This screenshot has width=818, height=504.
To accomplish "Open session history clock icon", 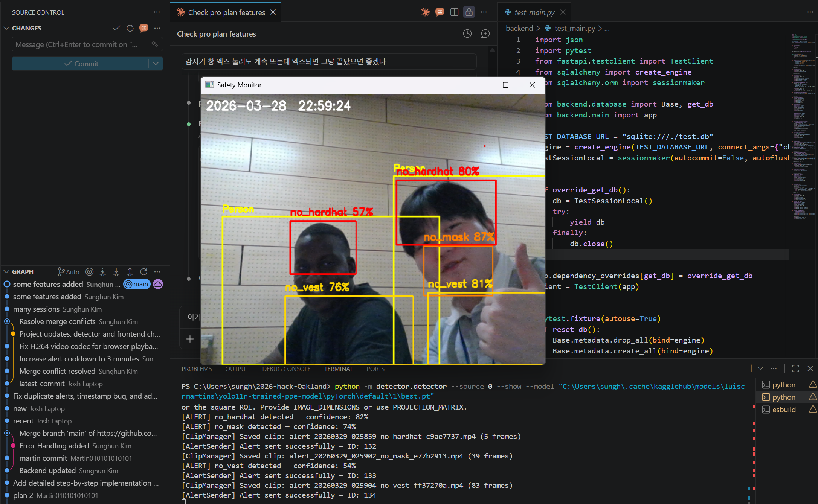I will 467,34.
